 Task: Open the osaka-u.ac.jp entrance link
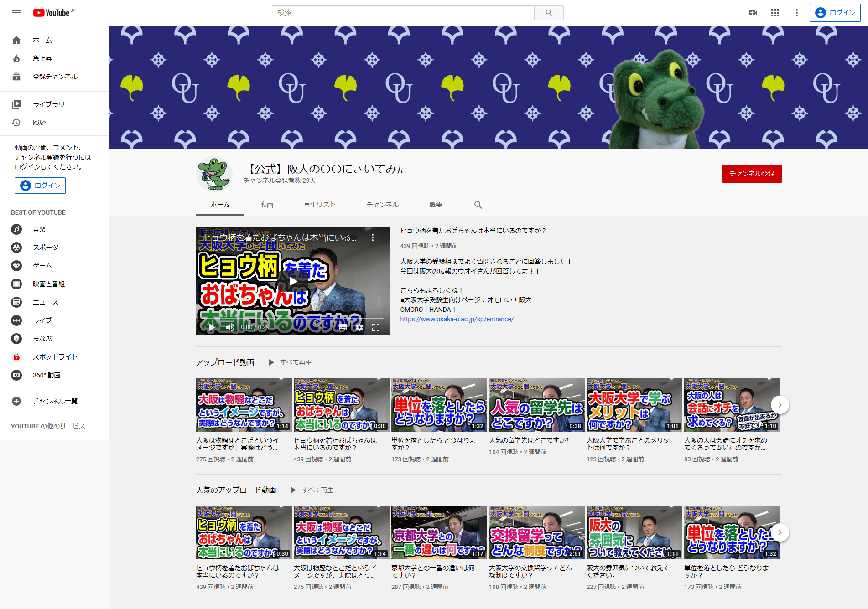coord(457,319)
